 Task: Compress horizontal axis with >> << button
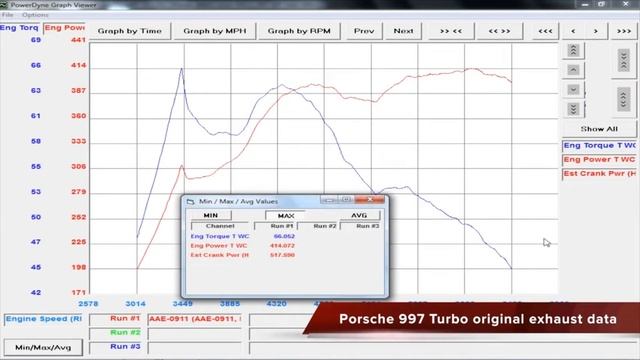click(x=451, y=31)
